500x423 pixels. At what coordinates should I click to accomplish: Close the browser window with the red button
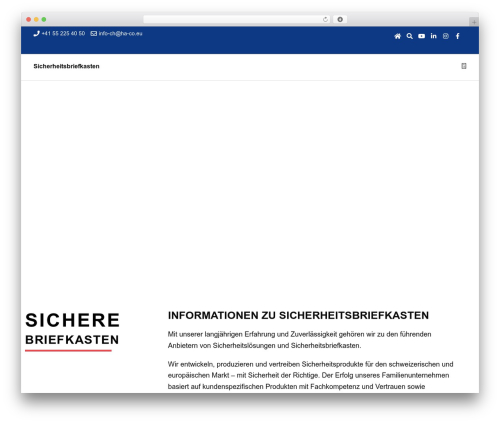[x=29, y=19]
